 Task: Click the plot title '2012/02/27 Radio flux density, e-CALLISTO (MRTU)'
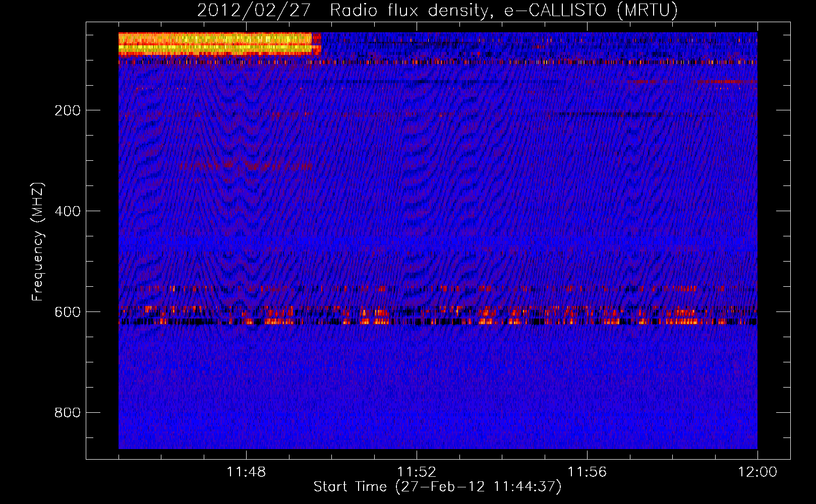[x=437, y=10]
